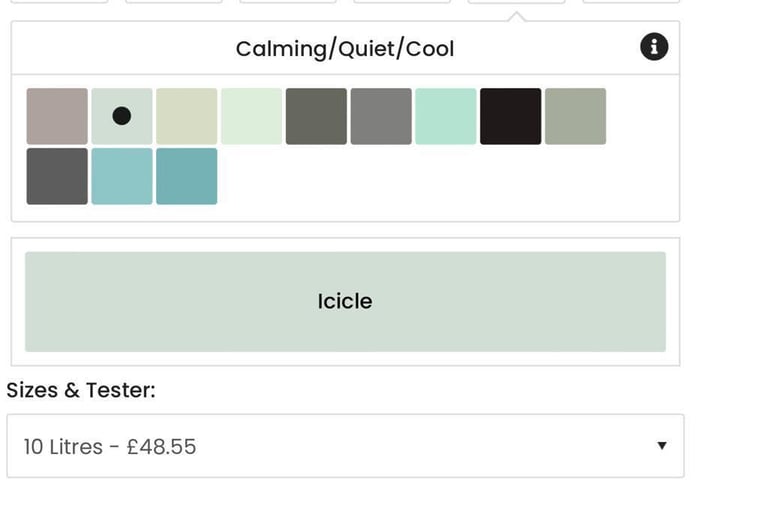Click the 10 Litres - £48.55 option text

110,447
